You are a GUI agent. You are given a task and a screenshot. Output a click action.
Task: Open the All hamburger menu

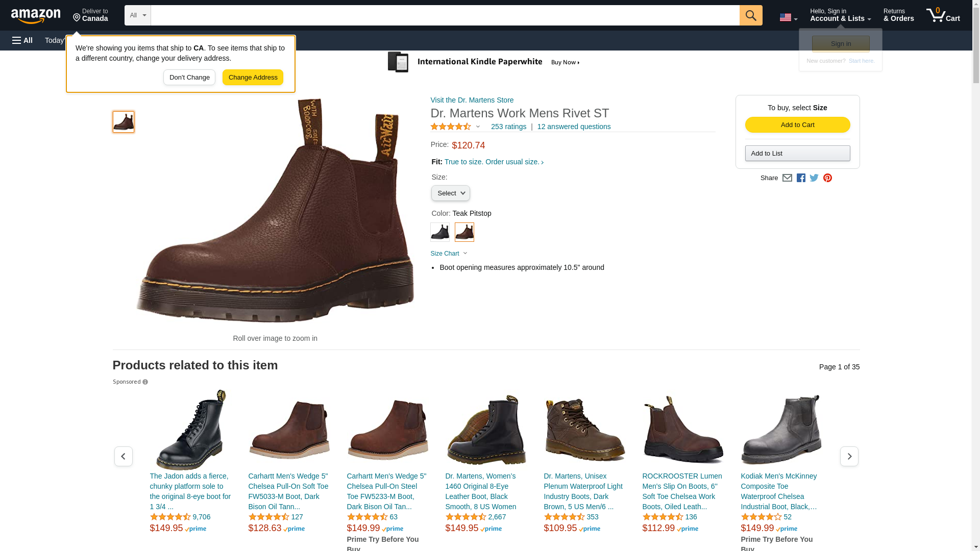tap(22, 40)
